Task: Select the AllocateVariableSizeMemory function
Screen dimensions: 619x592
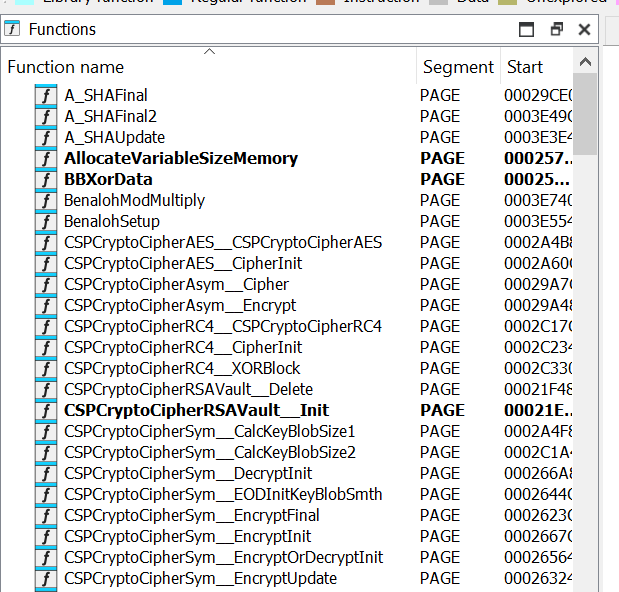Action: coord(181,159)
